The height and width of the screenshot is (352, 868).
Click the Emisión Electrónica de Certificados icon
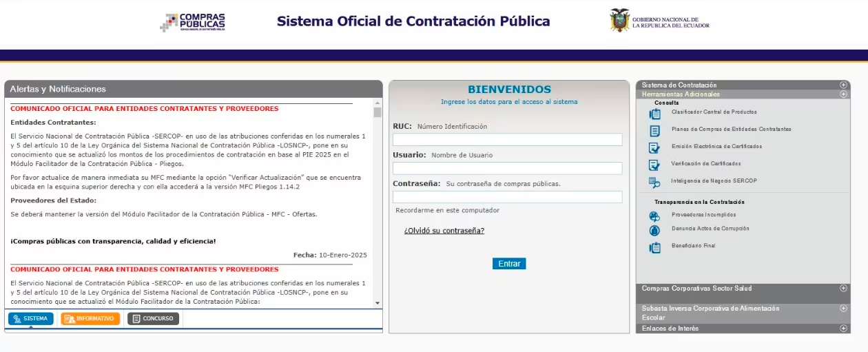tap(654, 147)
